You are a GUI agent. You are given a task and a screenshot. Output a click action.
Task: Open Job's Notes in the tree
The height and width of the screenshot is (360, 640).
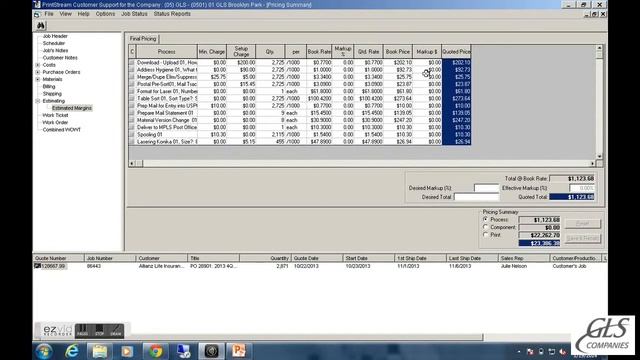point(56,51)
